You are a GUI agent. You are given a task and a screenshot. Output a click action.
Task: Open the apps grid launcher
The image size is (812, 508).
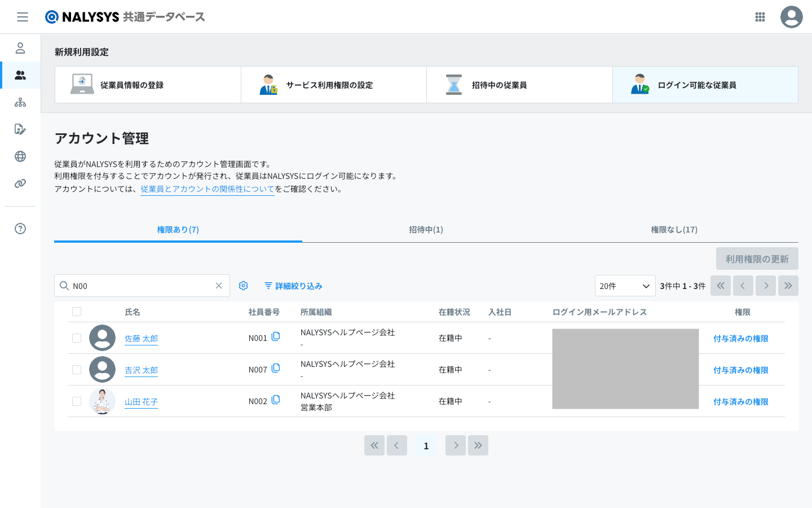pyautogui.click(x=760, y=17)
